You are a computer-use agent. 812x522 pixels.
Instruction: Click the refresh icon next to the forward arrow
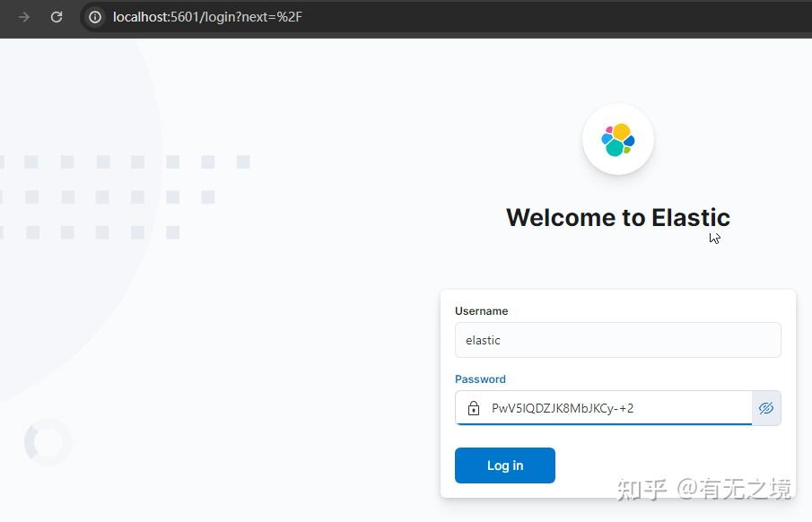click(57, 17)
